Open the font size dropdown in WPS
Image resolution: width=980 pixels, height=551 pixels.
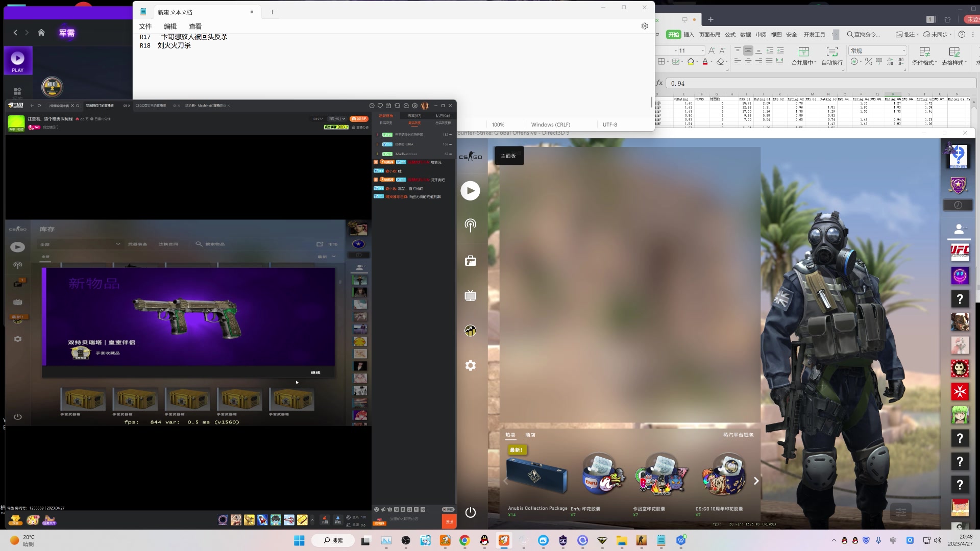tap(702, 51)
